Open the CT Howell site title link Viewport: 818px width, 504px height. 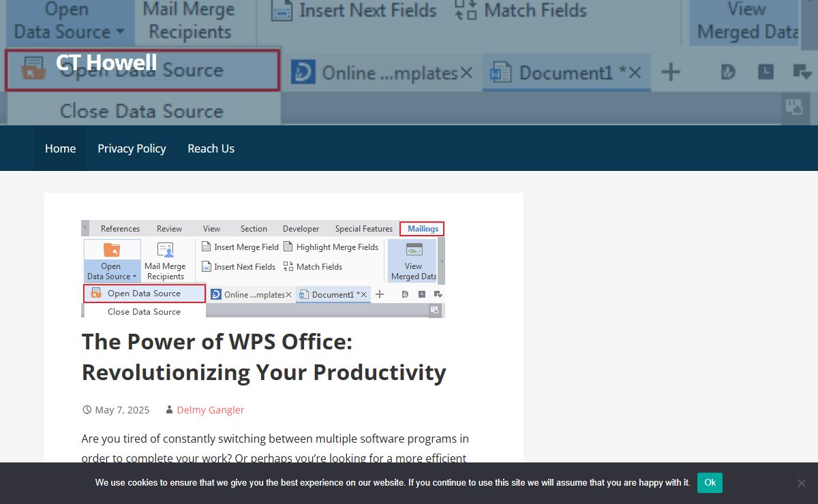(106, 63)
